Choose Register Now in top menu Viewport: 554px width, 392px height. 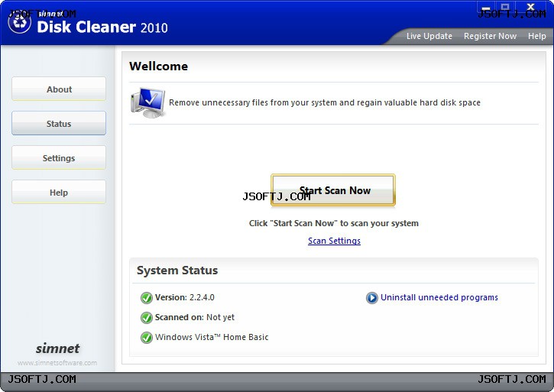(x=490, y=36)
